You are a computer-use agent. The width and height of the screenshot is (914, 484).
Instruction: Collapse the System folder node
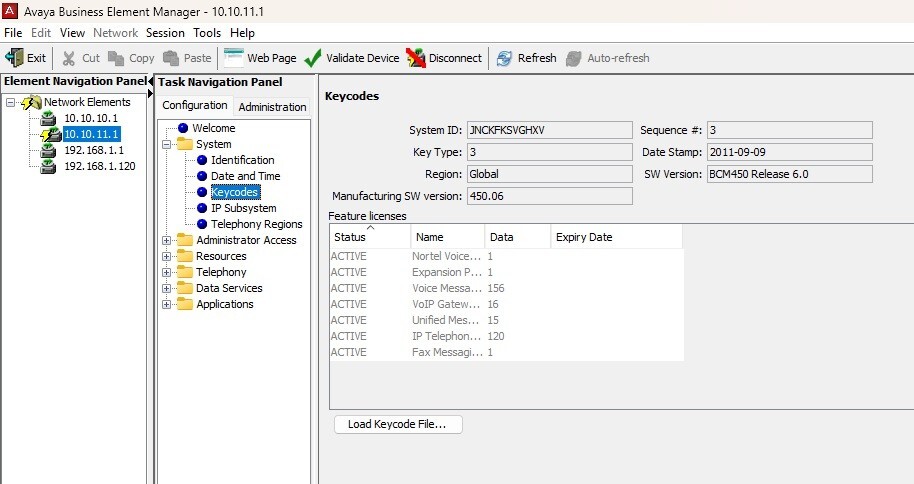coord(166,144)
